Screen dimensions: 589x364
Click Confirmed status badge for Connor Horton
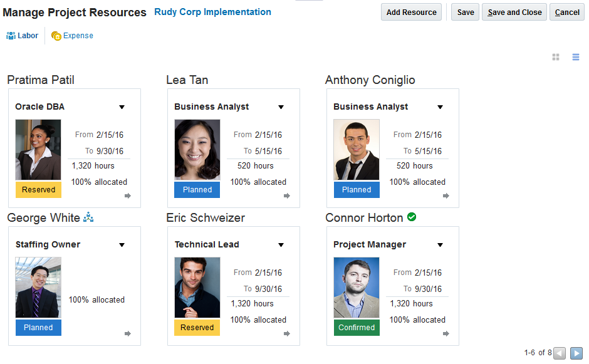357,328
